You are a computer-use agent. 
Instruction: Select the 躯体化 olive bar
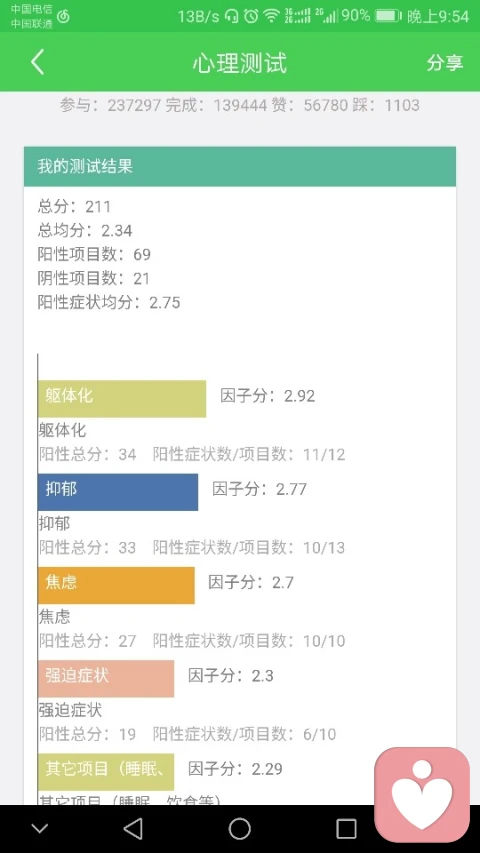pyautogui.click(x=122, y=399)
